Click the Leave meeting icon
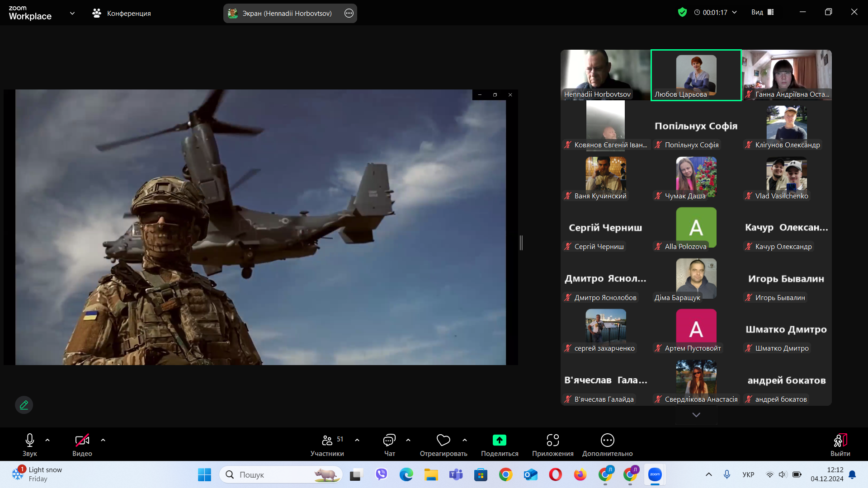The height and width of the screenshot is (488, 868). pos(840,440)
